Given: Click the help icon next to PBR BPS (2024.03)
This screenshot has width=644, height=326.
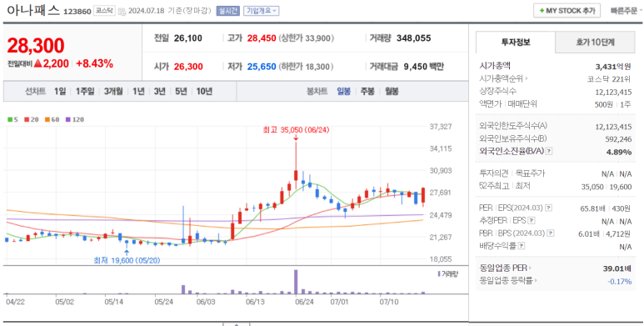Looking at the screenshot, I should [x=551, y=233].
